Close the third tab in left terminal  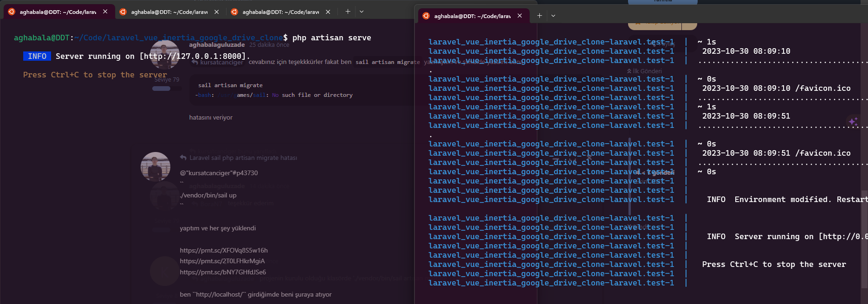(328, 12)
